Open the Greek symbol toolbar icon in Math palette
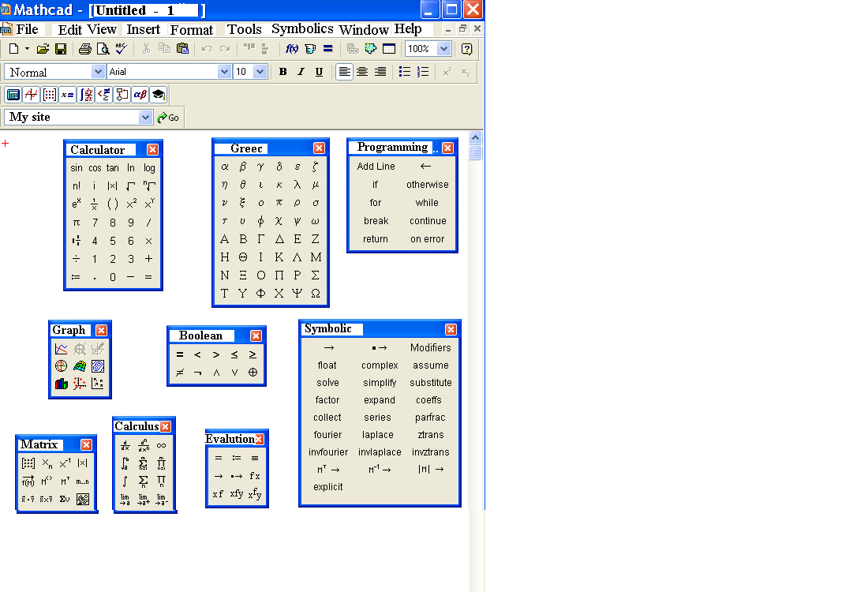 click(x=140, y=95)
